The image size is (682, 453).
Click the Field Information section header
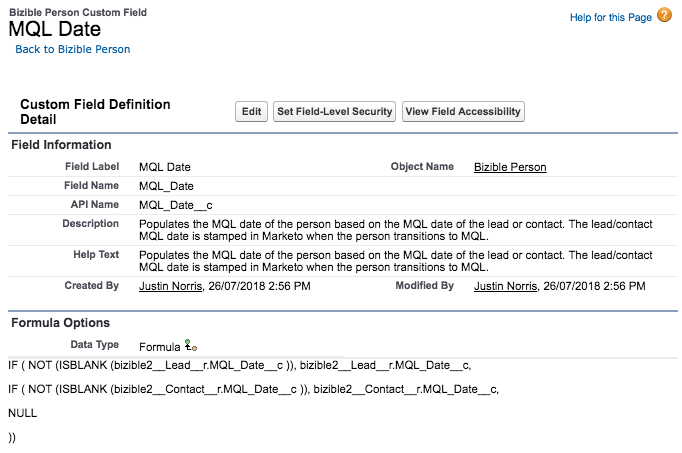pyautogui.click(x=61, y=145)
